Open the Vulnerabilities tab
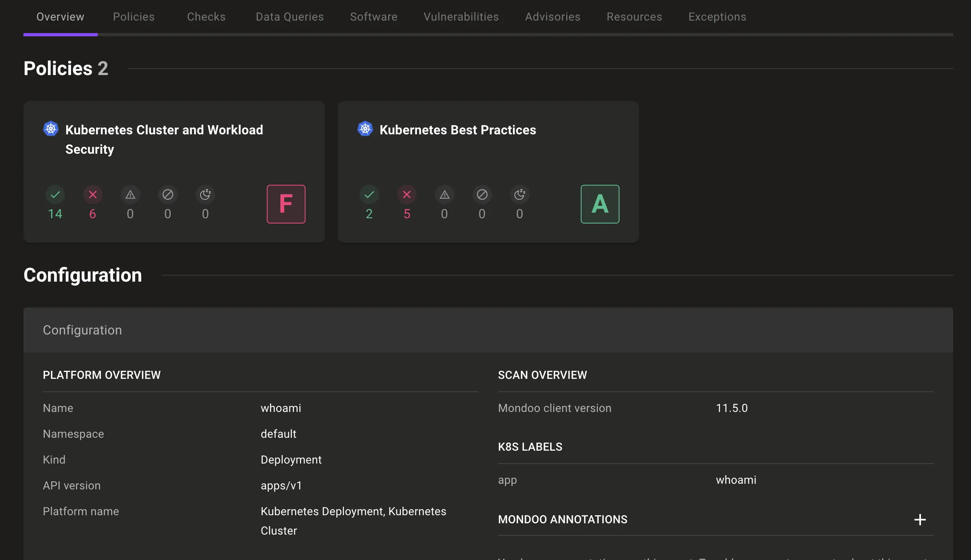Screen dimensions: 971x560 click(461, 17)
